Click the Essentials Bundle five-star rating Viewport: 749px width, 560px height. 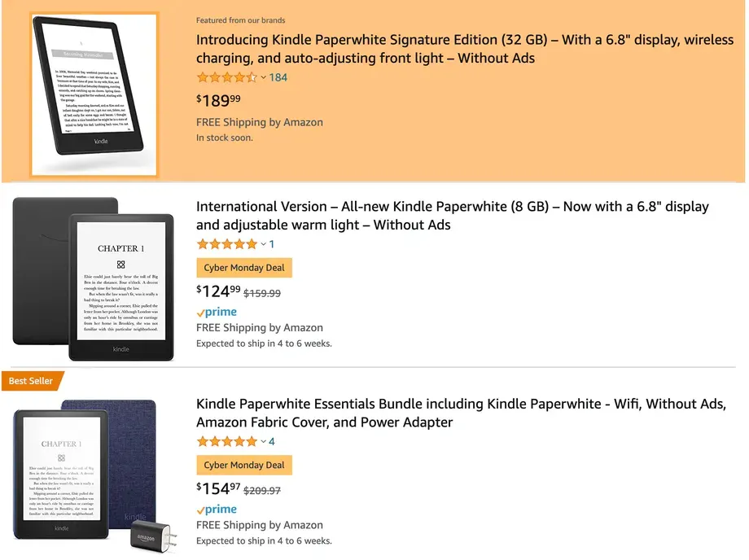[x=226, y=442]
